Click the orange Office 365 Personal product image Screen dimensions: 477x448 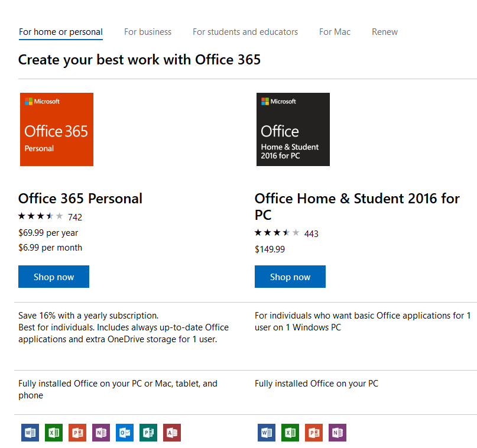(x=57, y=129)
